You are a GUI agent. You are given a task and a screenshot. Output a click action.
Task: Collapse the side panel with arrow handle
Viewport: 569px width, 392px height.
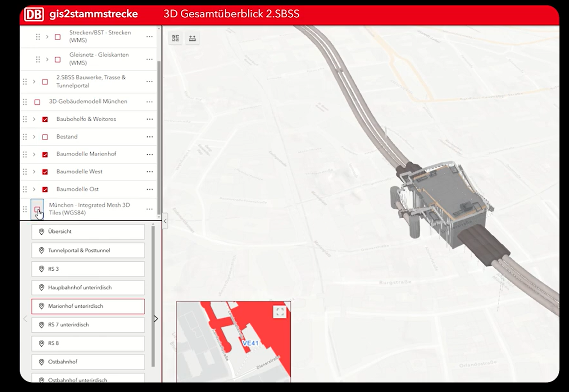click(165, 221)
